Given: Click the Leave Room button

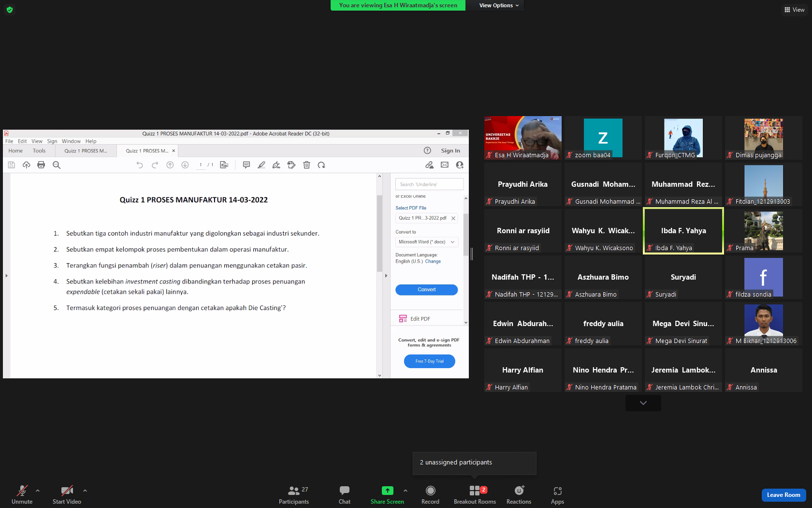Looking at the screenshot, I should [x=783, y=495].
